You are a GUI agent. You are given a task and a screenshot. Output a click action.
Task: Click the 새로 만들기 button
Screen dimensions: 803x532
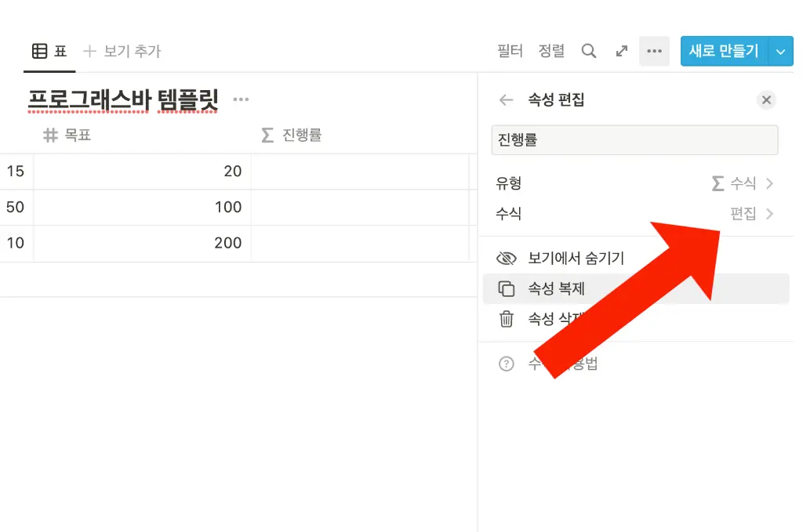coord(723,52)
